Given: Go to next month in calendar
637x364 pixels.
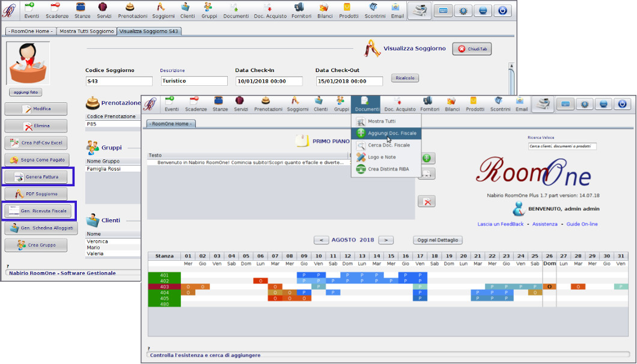Looking at the screenshot, I should point(386,240).
